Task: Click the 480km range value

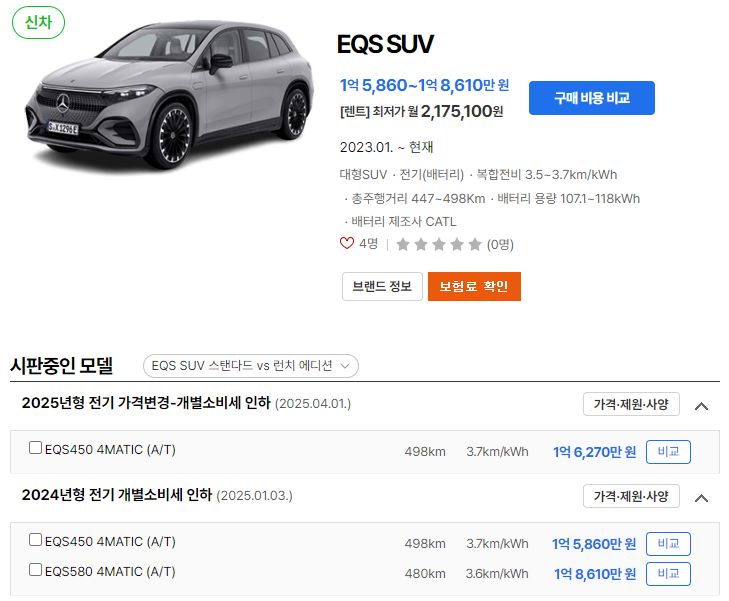Action: [425, 574]
